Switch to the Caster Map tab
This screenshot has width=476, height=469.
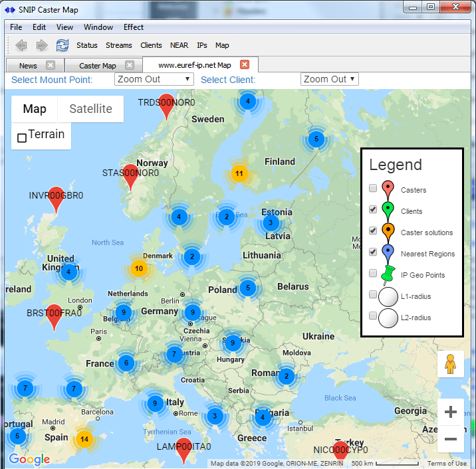pyautogui.click(x=98, y=66)
